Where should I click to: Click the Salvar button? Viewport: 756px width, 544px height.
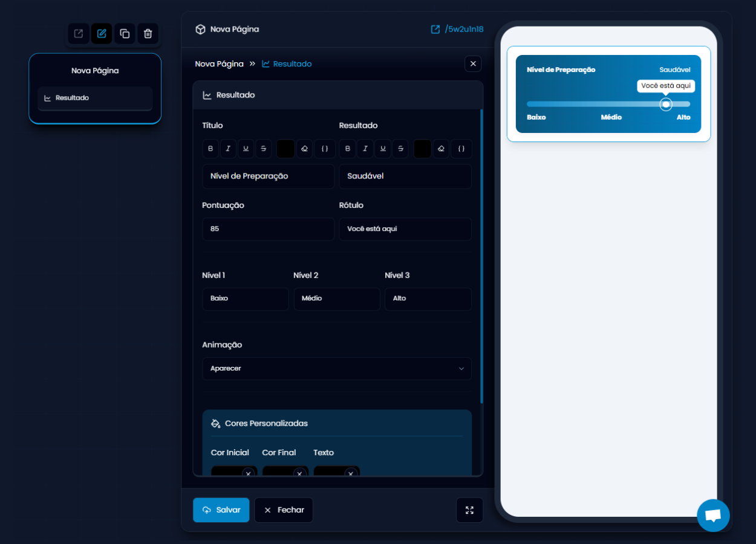221,510
